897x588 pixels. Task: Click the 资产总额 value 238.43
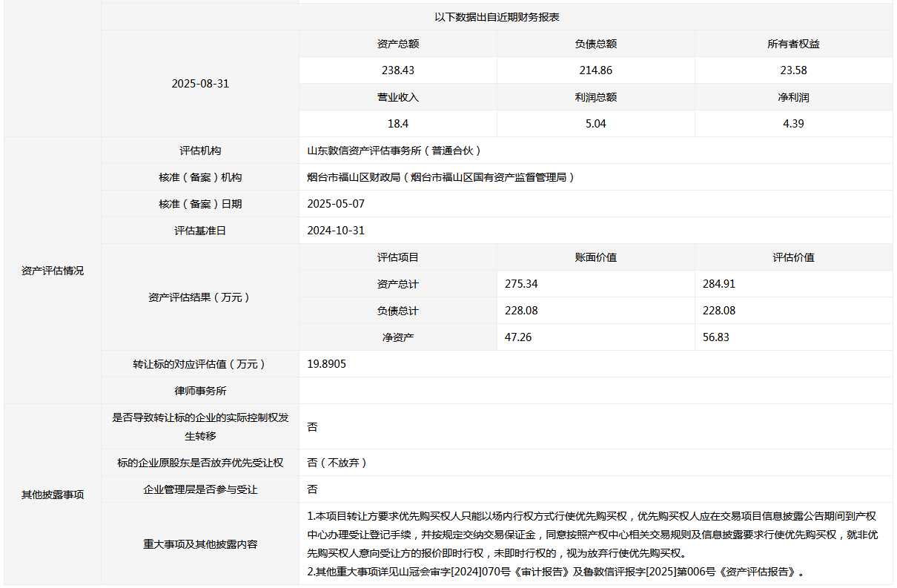[x=398, y=70]
